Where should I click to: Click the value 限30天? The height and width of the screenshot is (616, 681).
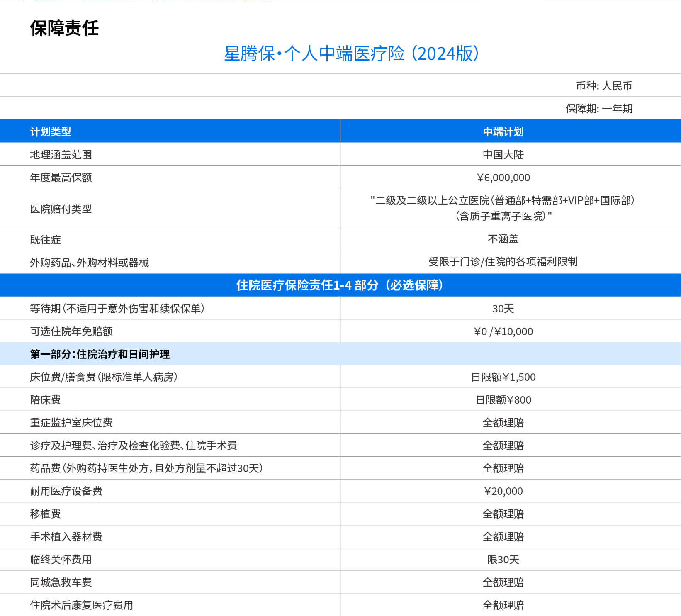pos(503,559)
